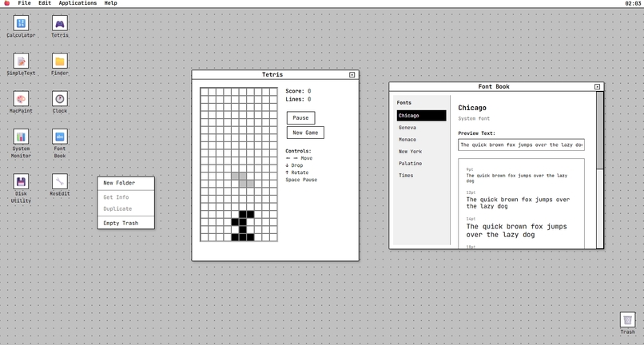Open the Font Book desktop icon

[x=60, y=144]
